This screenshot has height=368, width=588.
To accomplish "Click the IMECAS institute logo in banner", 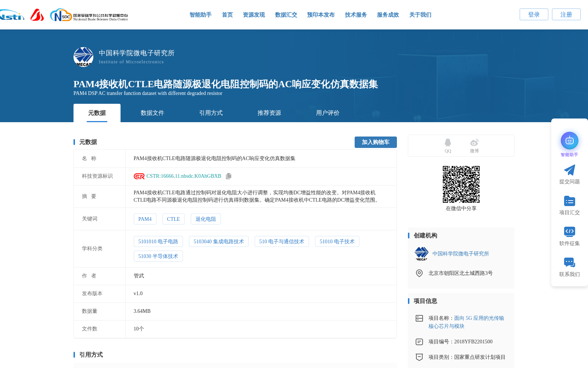I will [83, 57].
